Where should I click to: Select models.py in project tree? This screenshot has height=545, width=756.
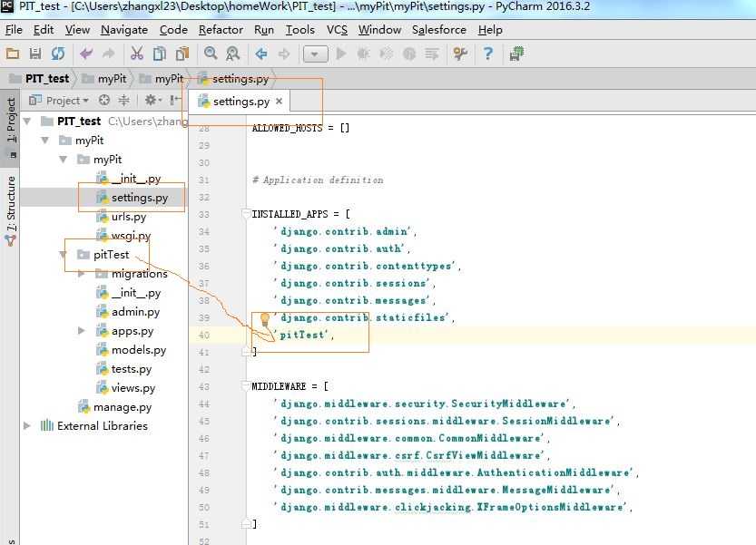[x=139, y=350]
